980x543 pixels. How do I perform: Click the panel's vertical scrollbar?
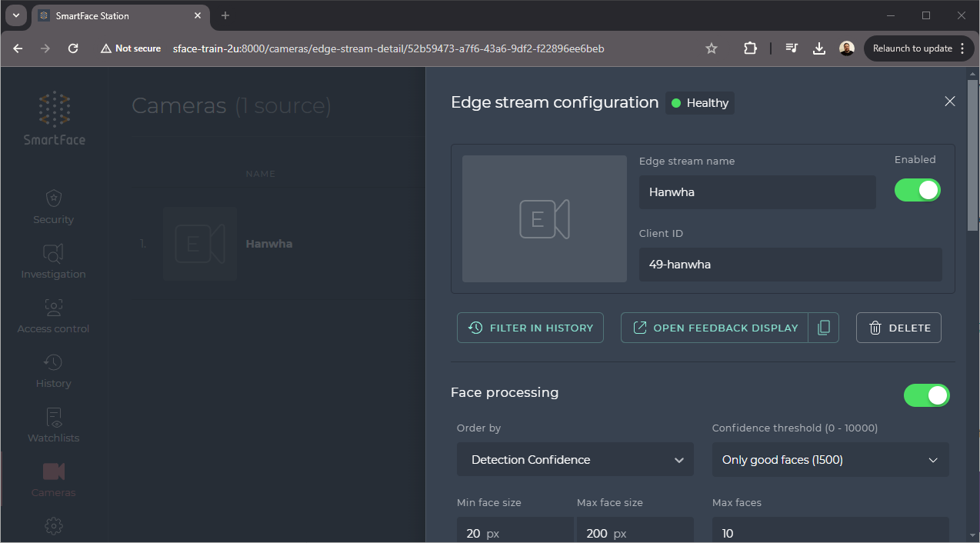tap(972, 155)
